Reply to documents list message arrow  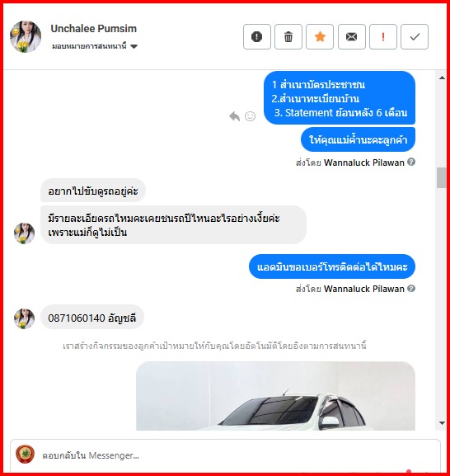point(234,116)
